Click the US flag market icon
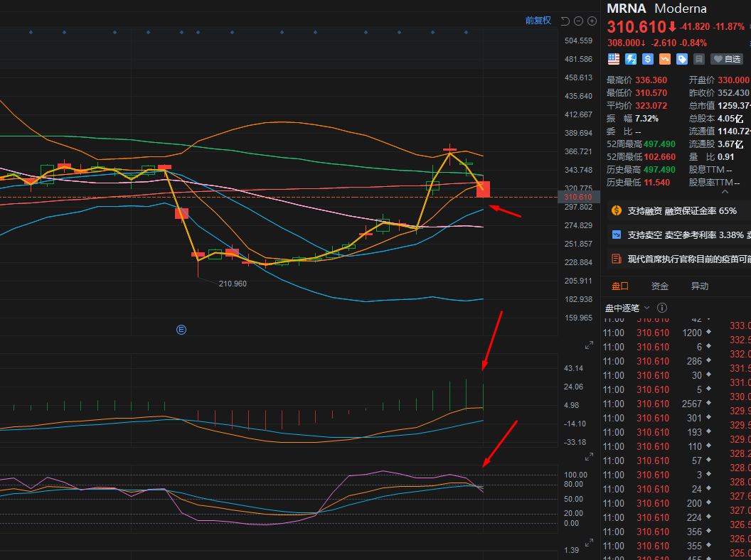Viewport: 751px width, 560px height. click(614, 59)
